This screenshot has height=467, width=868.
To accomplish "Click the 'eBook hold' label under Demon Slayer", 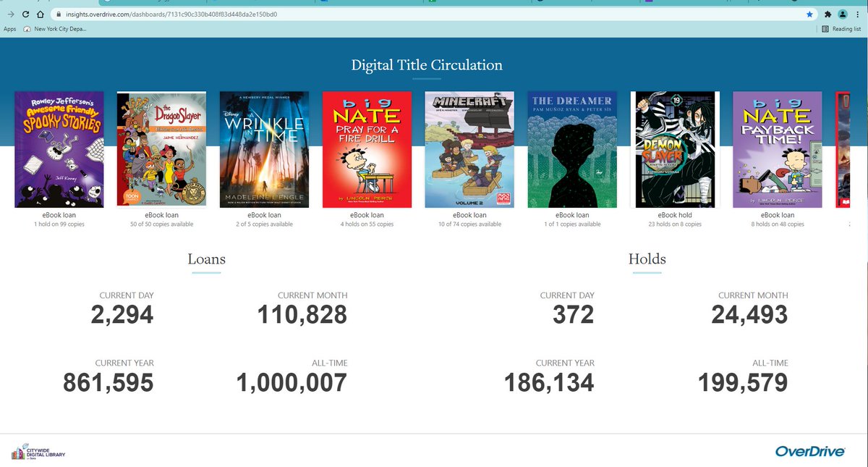I will (x=675, y=215).
